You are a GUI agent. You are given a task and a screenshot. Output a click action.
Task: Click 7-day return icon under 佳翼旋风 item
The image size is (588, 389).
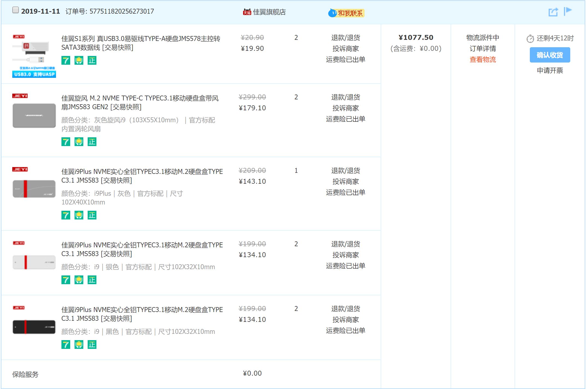coord(66,142)
